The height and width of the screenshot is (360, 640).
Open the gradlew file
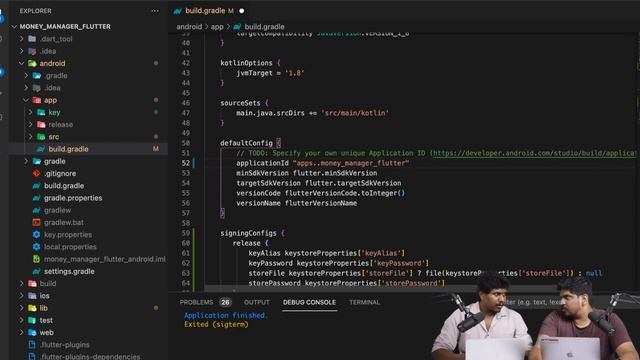click(58, 210)
